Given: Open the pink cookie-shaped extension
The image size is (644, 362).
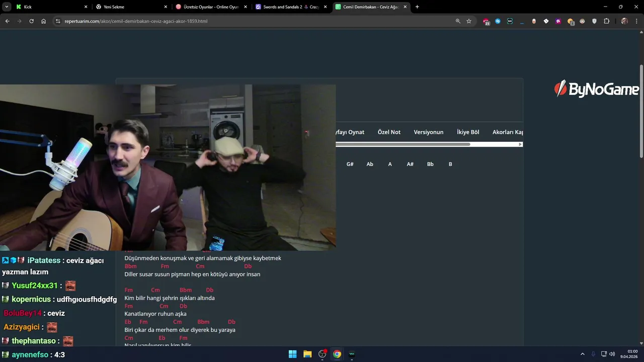Looking at the screenshot, I should (534, 21).
